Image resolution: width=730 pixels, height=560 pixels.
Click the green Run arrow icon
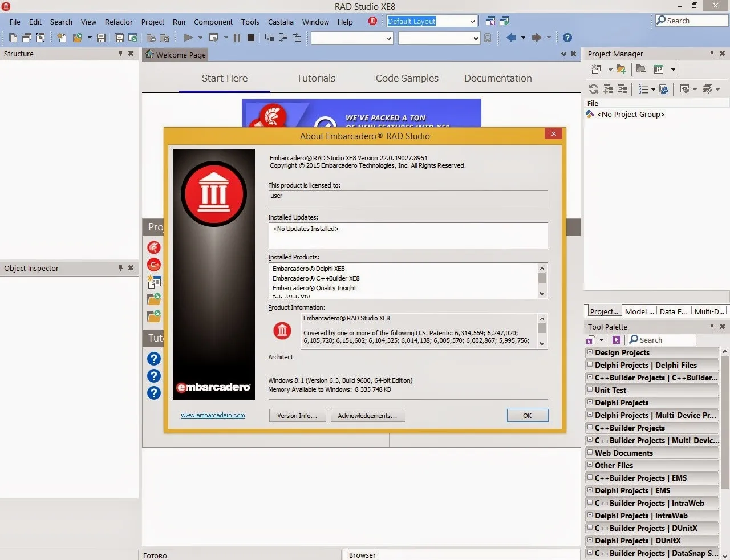[188, 38]
